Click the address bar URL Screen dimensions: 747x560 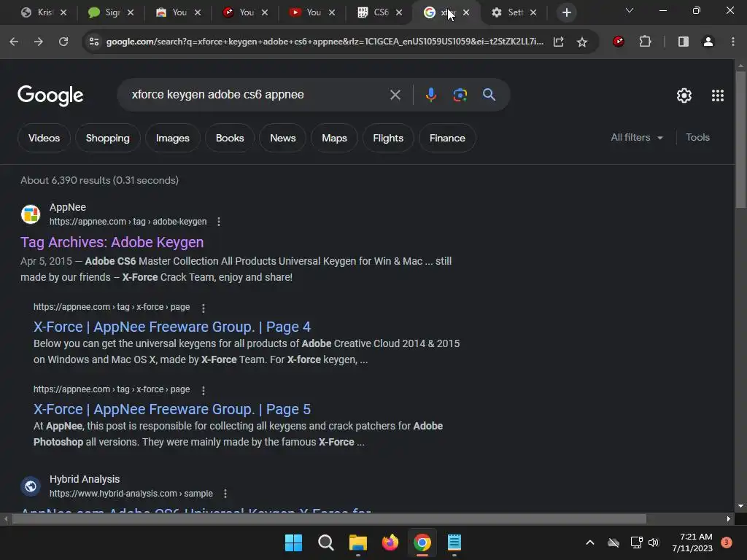325,42
